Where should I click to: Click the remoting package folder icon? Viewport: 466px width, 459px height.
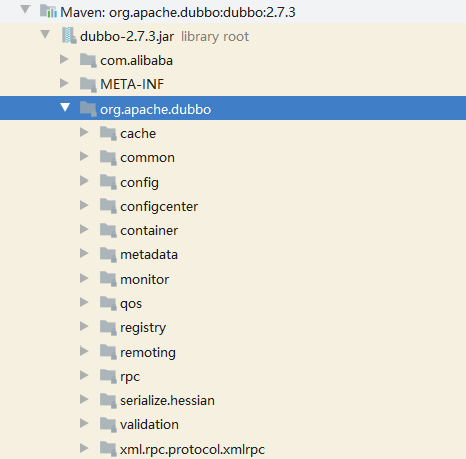click(108, 352)
